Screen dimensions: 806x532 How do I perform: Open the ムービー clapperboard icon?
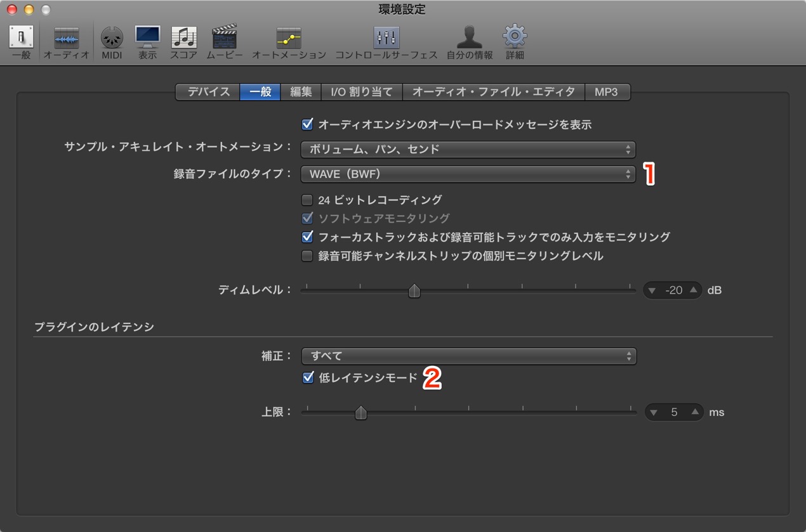click(224, 37)
